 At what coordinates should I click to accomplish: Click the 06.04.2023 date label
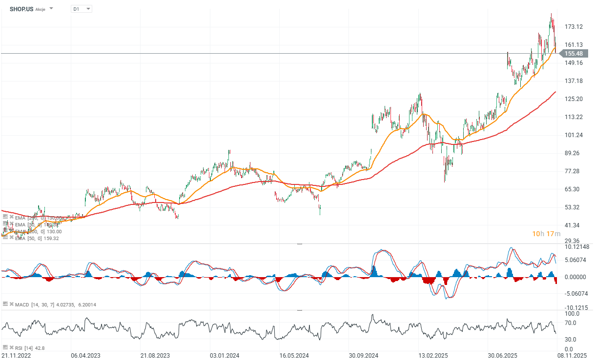85,356
